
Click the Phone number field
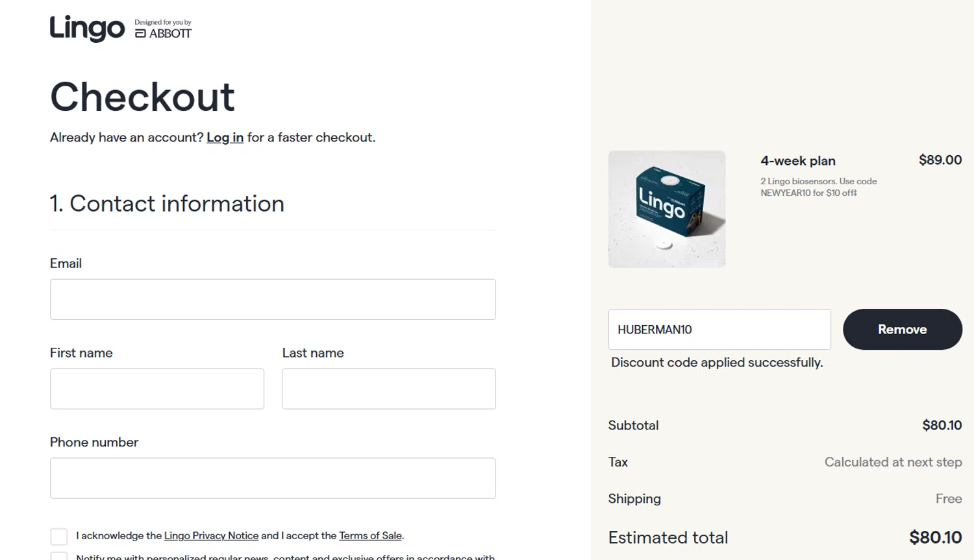273,478
